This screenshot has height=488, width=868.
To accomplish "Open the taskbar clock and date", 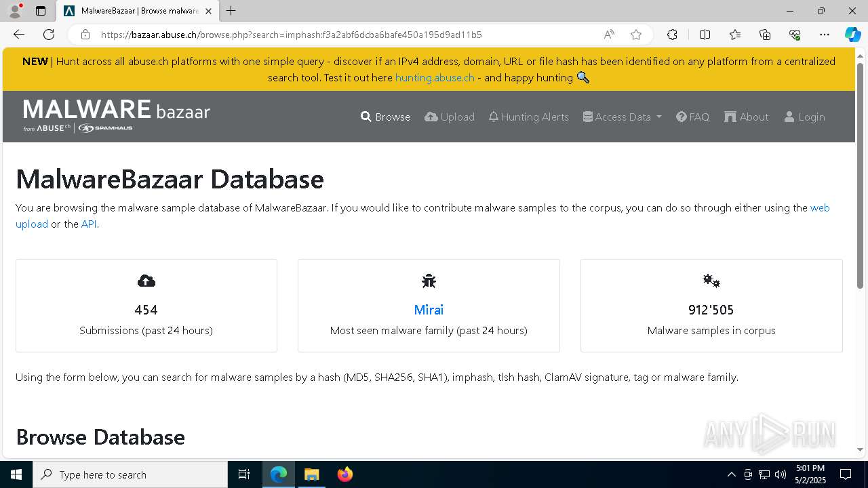I will point(810,474).
